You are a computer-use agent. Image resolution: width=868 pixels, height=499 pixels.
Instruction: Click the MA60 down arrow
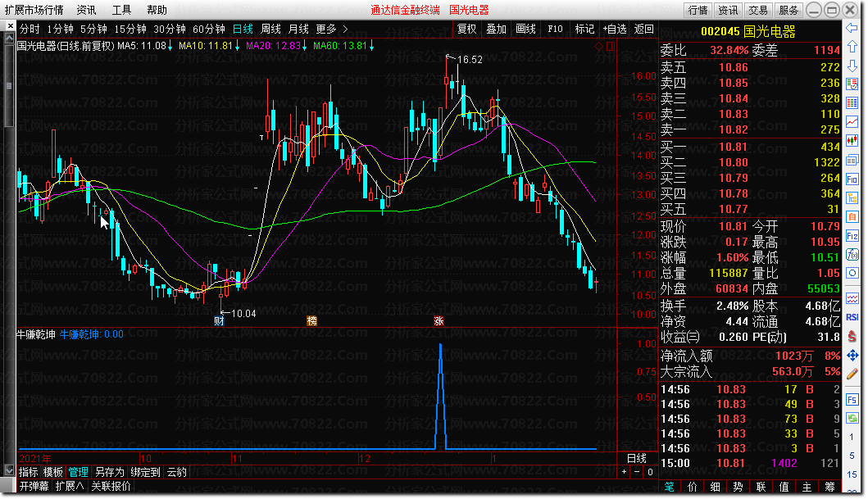coord(371,46)
